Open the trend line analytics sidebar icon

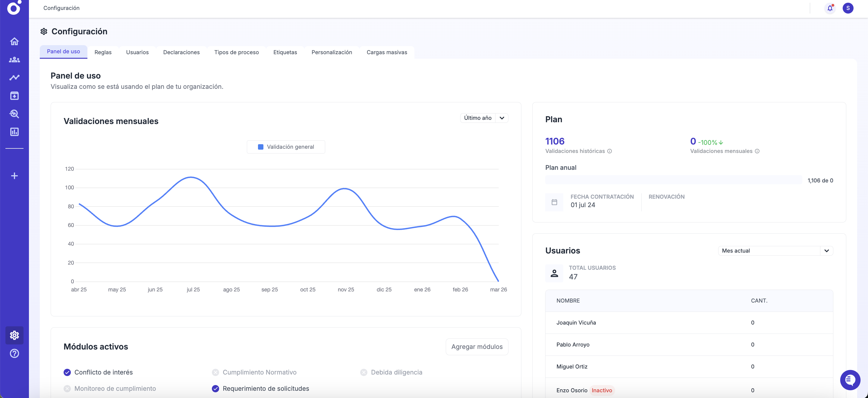14,78
